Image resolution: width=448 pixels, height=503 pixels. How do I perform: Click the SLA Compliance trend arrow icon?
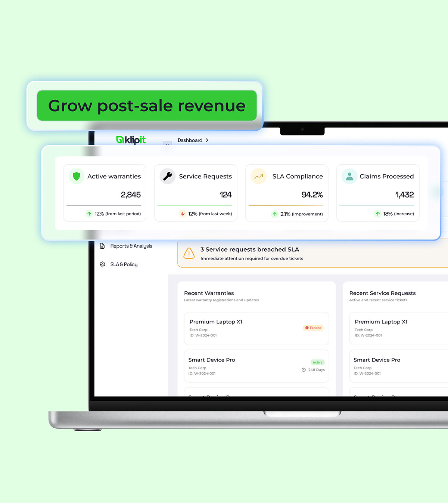(259, 176)
